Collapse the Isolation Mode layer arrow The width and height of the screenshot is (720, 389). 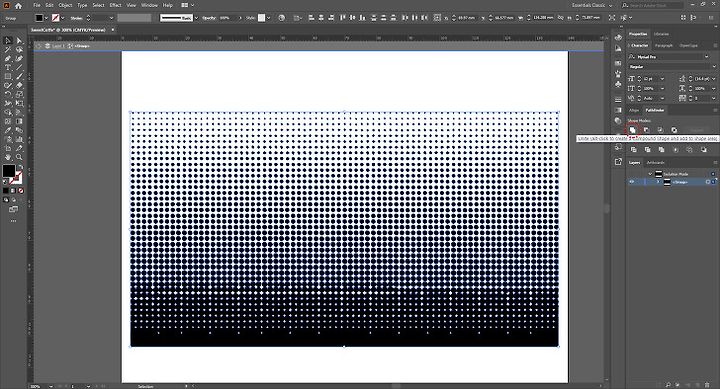point(650,174)
